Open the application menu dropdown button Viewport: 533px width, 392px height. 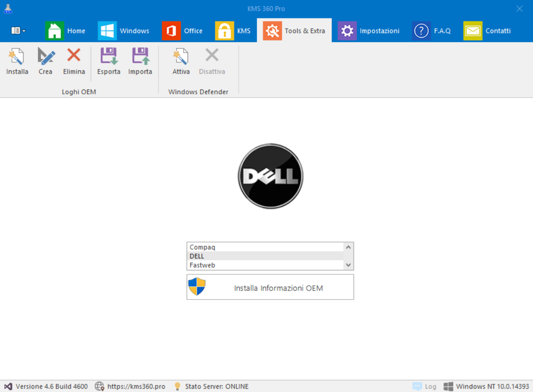(x=18, y=31)
